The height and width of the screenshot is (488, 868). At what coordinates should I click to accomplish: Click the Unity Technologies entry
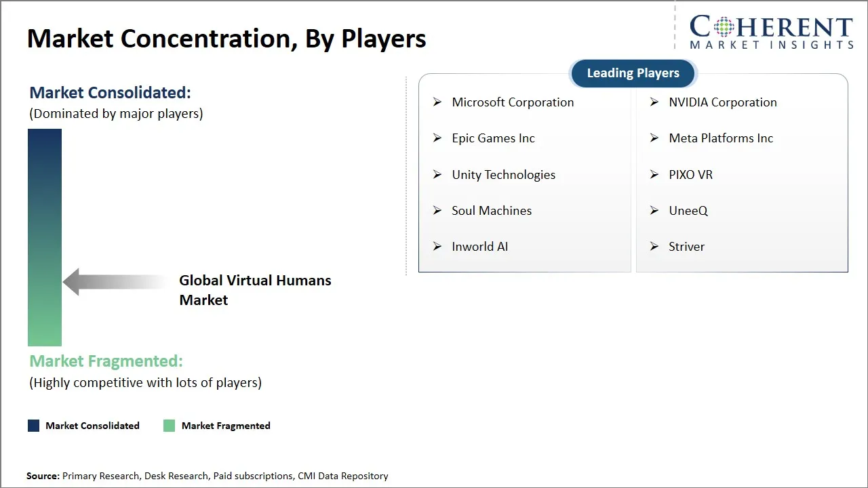point(503,175)
